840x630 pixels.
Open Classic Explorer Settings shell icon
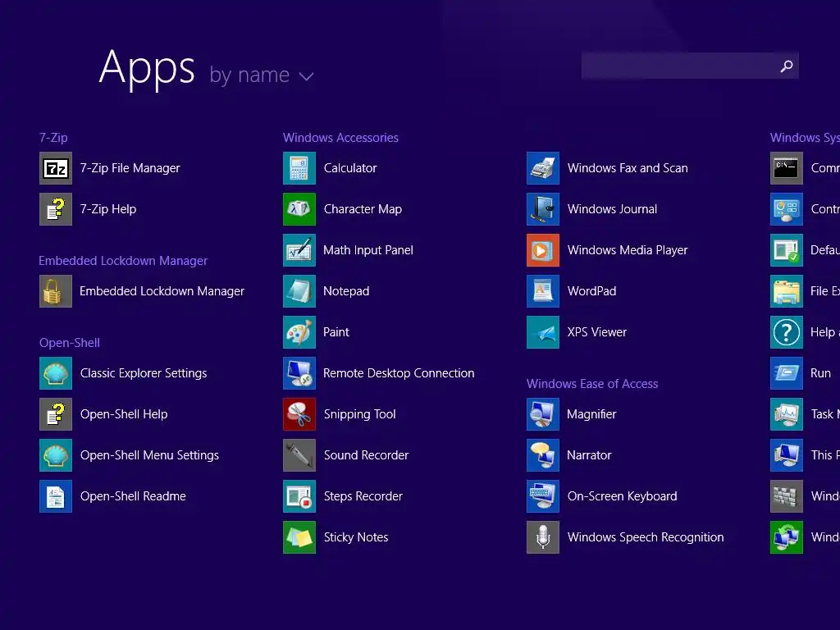[56, 373]
